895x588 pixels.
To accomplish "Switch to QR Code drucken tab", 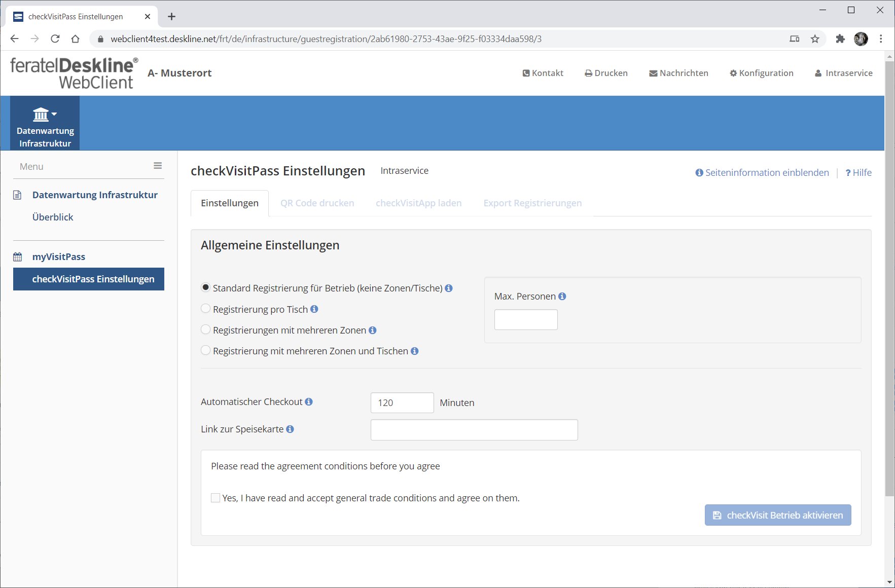I will click(x=317, y=203).
